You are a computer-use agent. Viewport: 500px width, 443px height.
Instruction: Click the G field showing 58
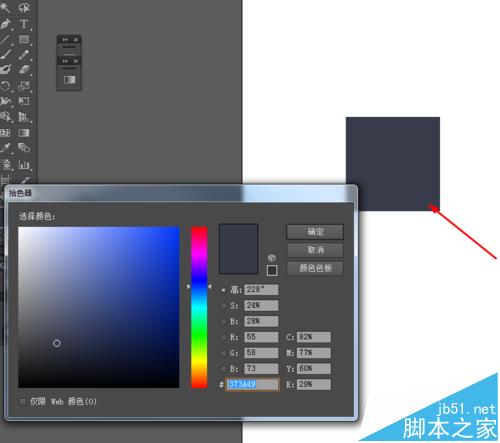261,353
